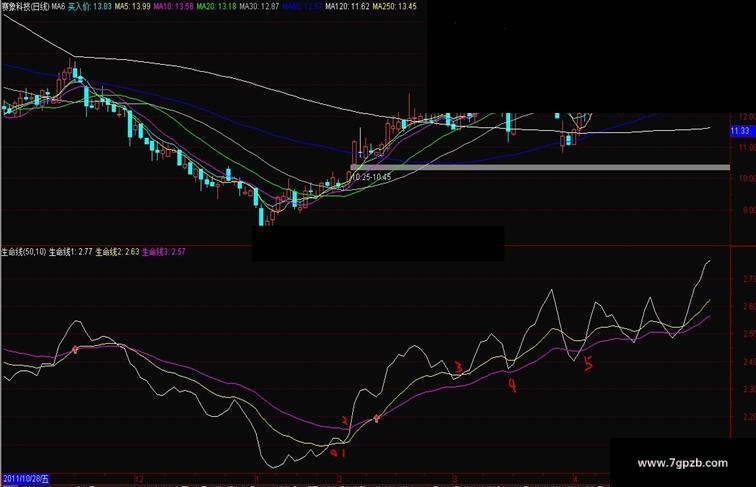The height and width of the screenshot is (487, 756).
Task: Click the purple 生命线3: 2.57 value
Action: 163,252
